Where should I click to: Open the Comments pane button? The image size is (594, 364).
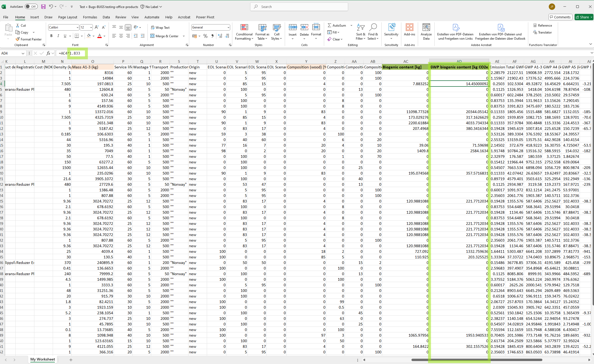[560, 17]
